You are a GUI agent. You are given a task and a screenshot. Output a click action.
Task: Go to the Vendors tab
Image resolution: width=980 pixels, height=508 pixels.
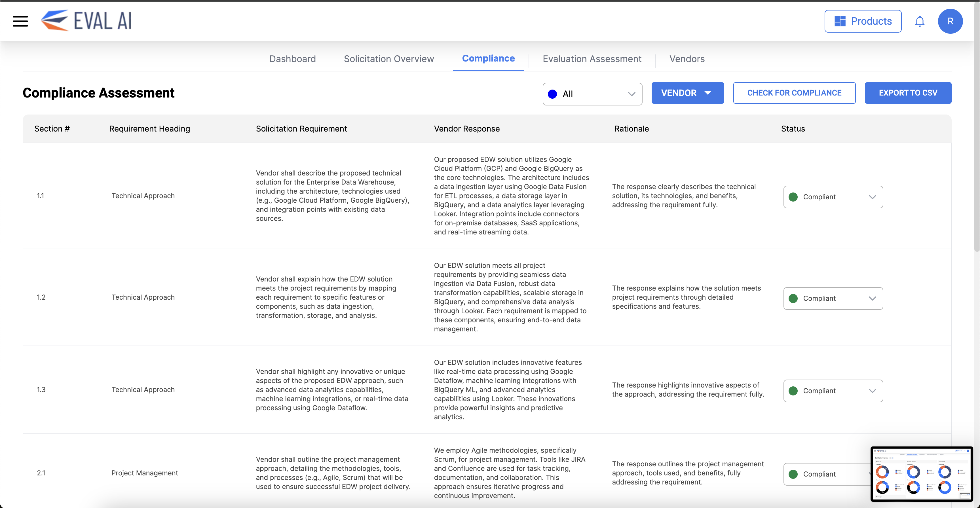point(687,59)
